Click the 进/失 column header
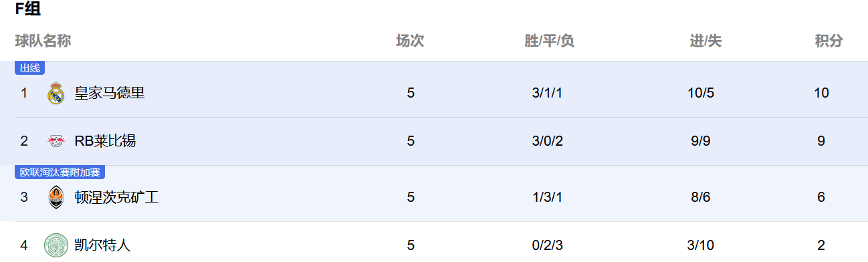 pyautogui.click(x=706, y=41)
